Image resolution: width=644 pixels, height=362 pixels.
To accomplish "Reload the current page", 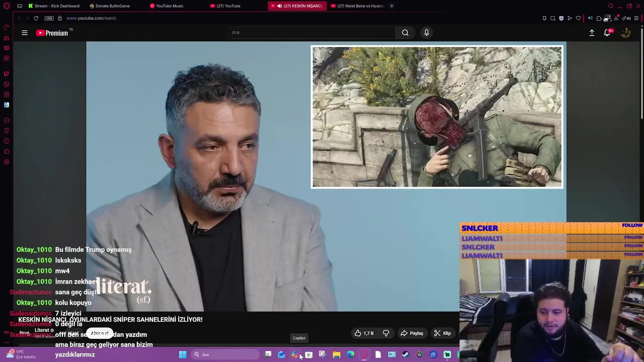I will click(36, 18).
